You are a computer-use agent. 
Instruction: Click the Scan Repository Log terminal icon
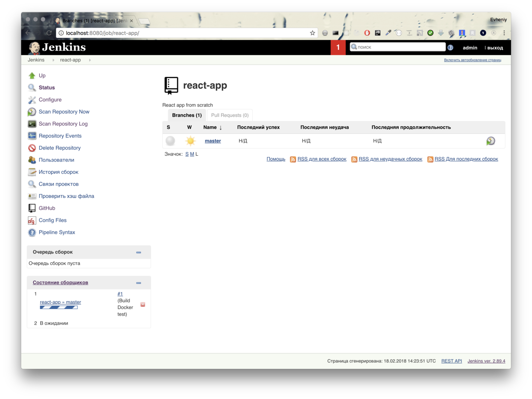coord(32,124)
